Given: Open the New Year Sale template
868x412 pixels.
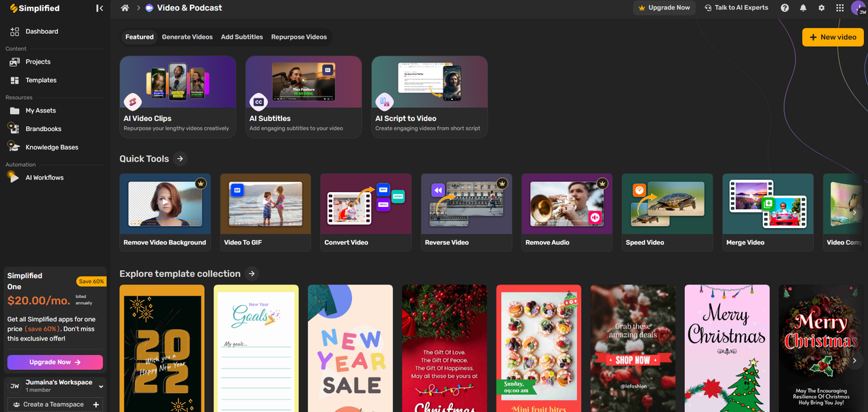Looking at the screenshot, I should (351, 348).
